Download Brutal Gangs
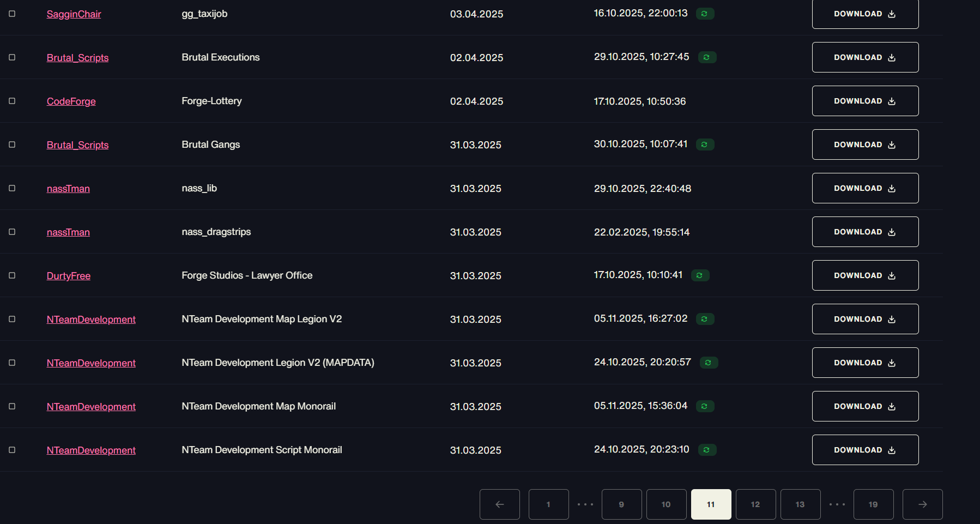 866,144
